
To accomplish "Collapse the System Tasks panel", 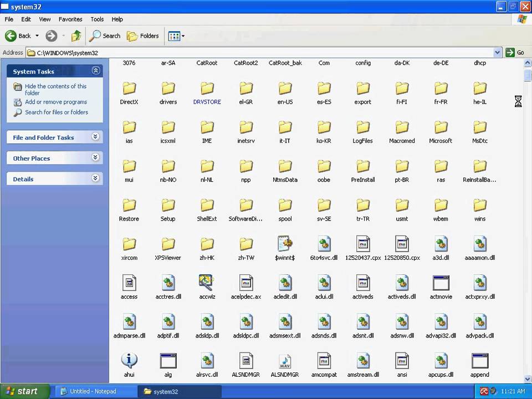I will (x=96, y=70).
